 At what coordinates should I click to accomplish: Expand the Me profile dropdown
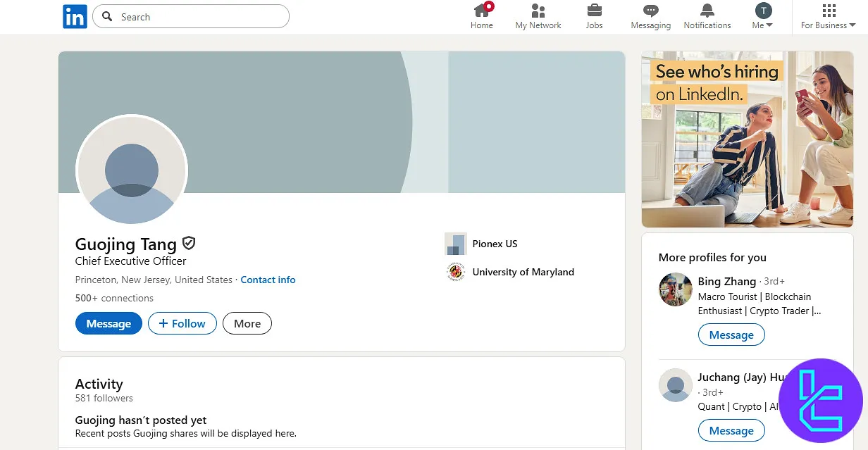[762, 16]
